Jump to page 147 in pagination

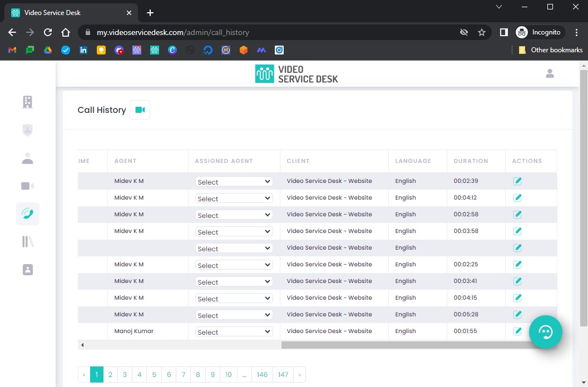tap(283, 375)
